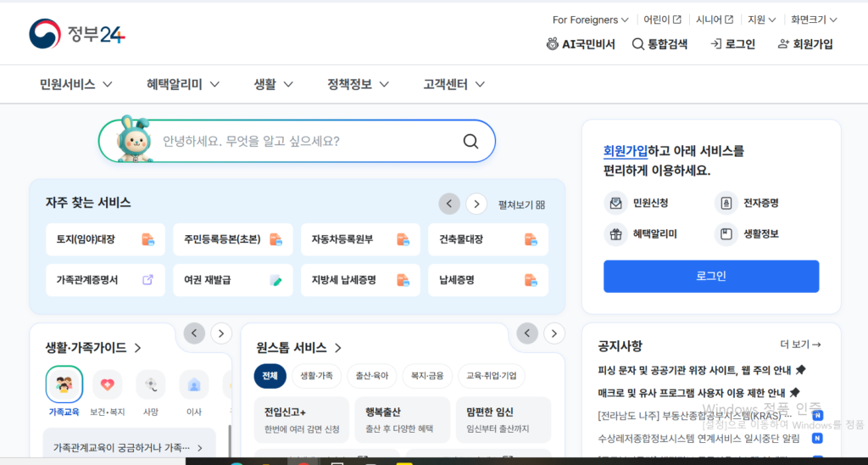Open the 가족관계교육이 궁금하거나 item
868x465 pixels.
coord(129,446)
